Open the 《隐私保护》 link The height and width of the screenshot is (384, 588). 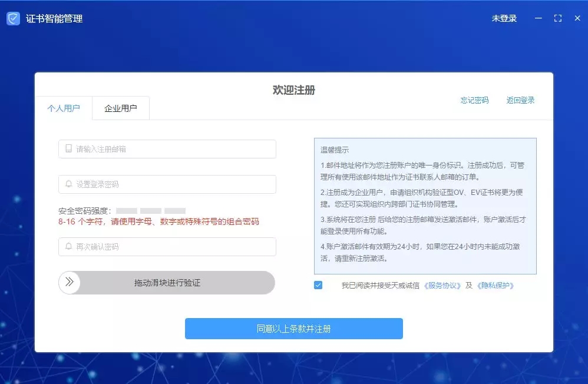click(x=495, y=286)
